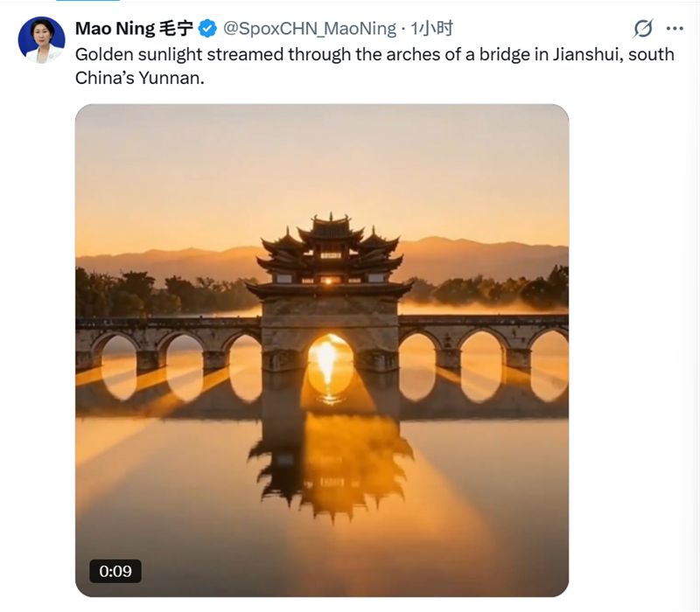The image size is (700, 612).
Task: Open the three-dot more options menu
Action: (675, 29)
